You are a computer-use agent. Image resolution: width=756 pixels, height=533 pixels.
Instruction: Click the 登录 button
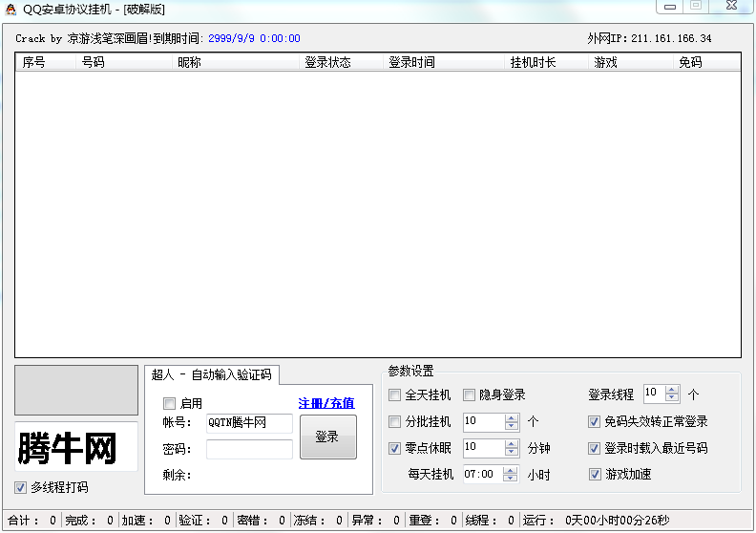click(327, 437)
